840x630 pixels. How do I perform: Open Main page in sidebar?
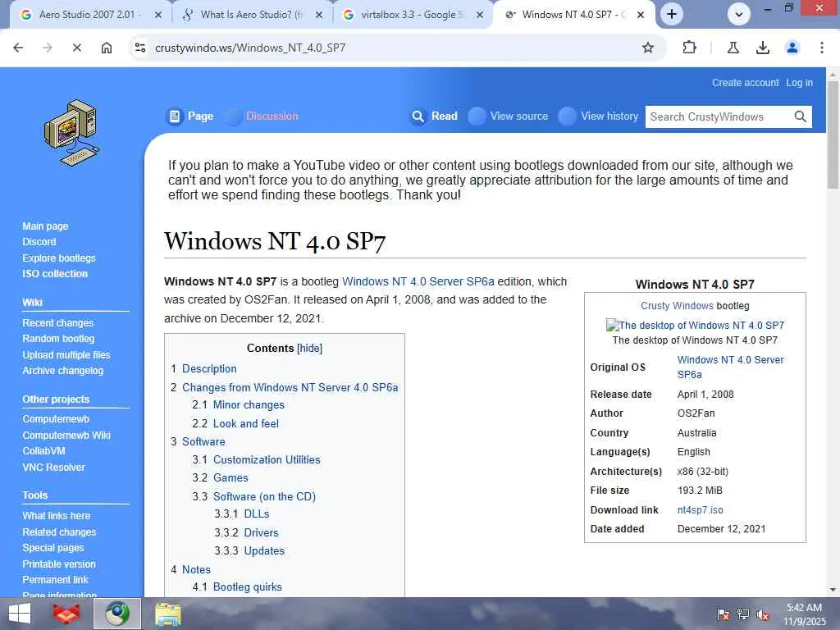45,226
